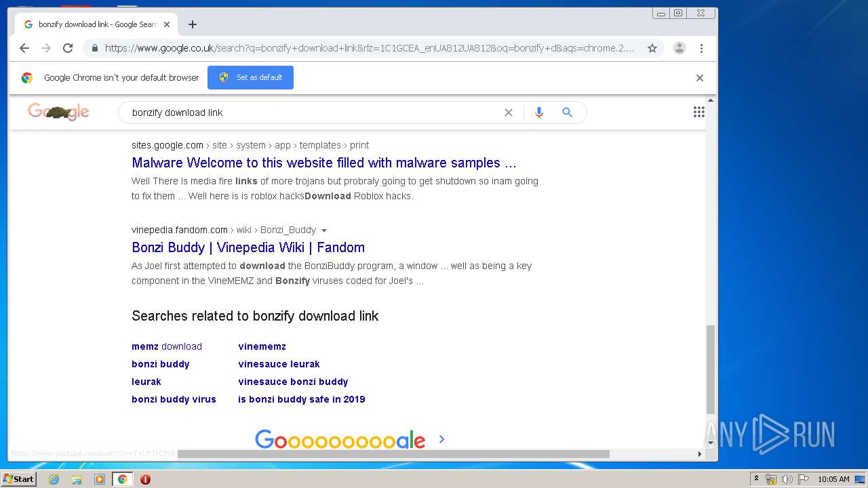Click the network tray icon

[x=771, y=479]
